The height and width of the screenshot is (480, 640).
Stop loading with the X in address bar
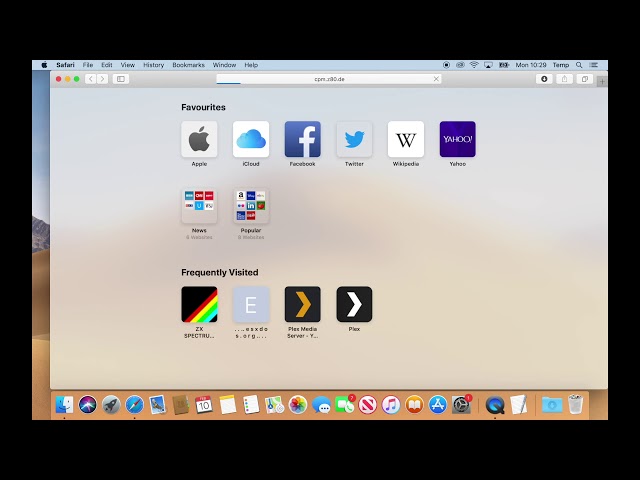(x=436, y=79)
